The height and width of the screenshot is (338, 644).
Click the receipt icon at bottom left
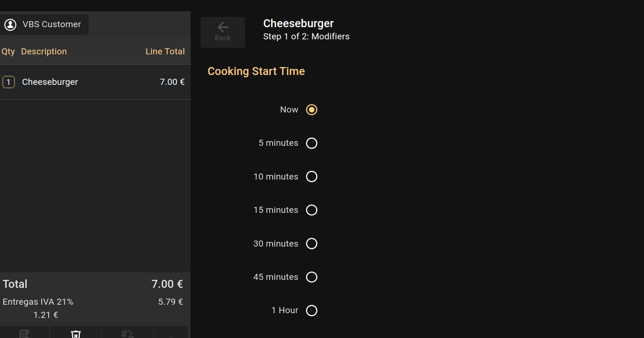24,334
